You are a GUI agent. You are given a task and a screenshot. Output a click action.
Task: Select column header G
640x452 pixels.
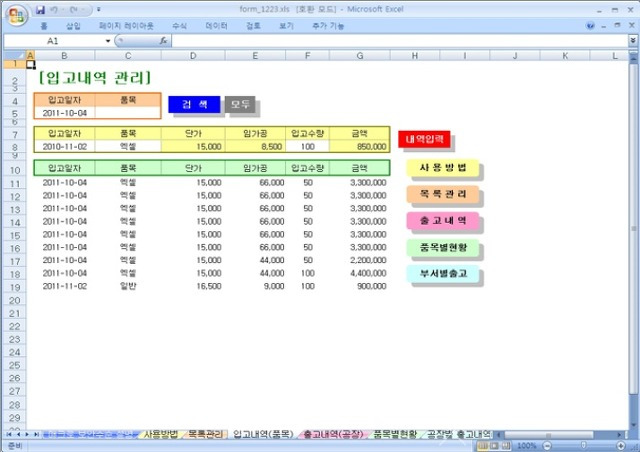coord(360,56)
